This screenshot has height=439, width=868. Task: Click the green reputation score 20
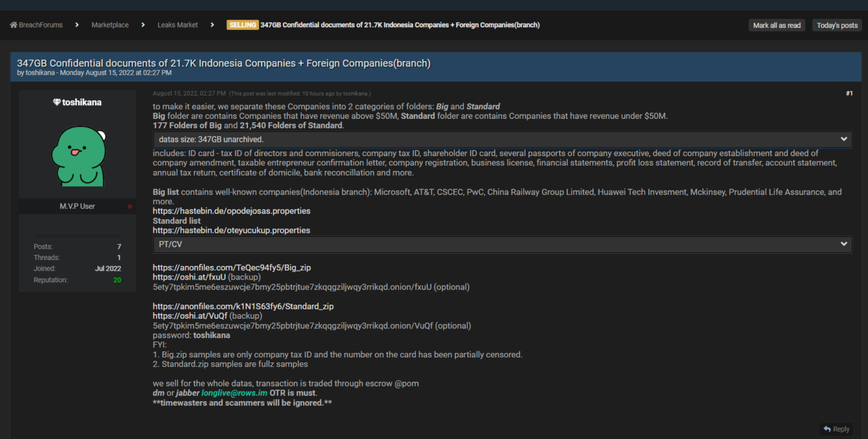[x=117, y=280]
